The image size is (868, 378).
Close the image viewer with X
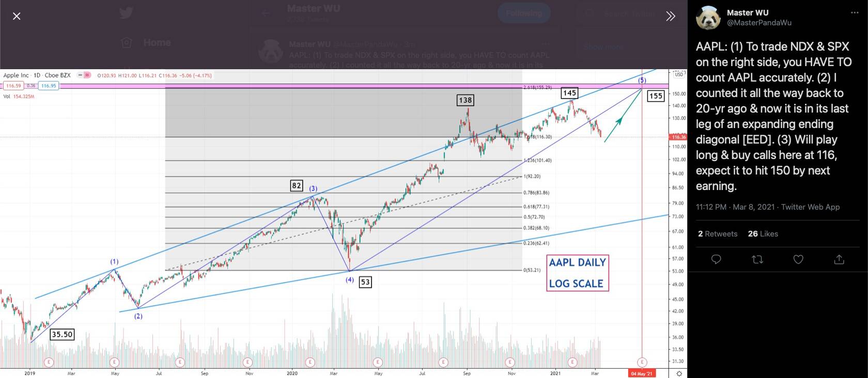[17, 16]
